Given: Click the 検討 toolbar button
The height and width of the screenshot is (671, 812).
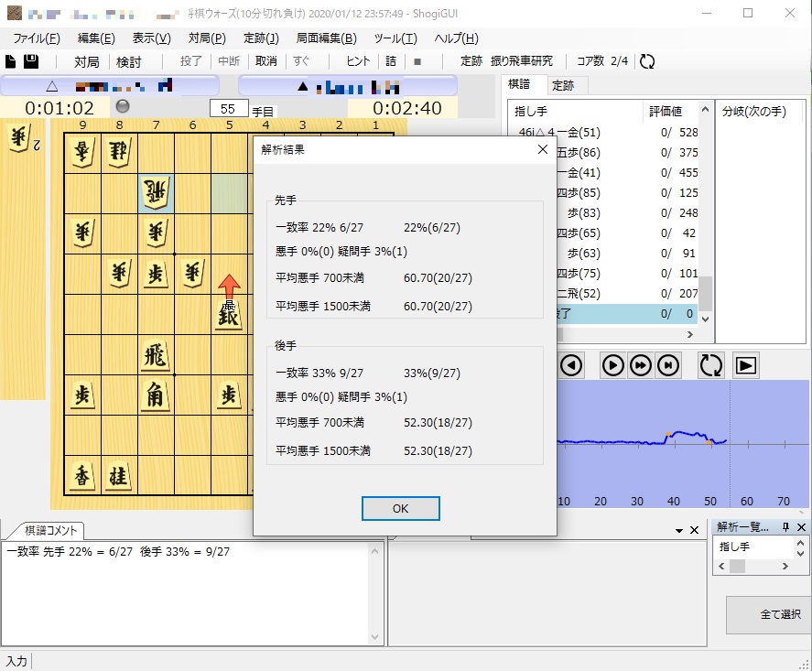Looking at the screenshot, I should 128,61.
